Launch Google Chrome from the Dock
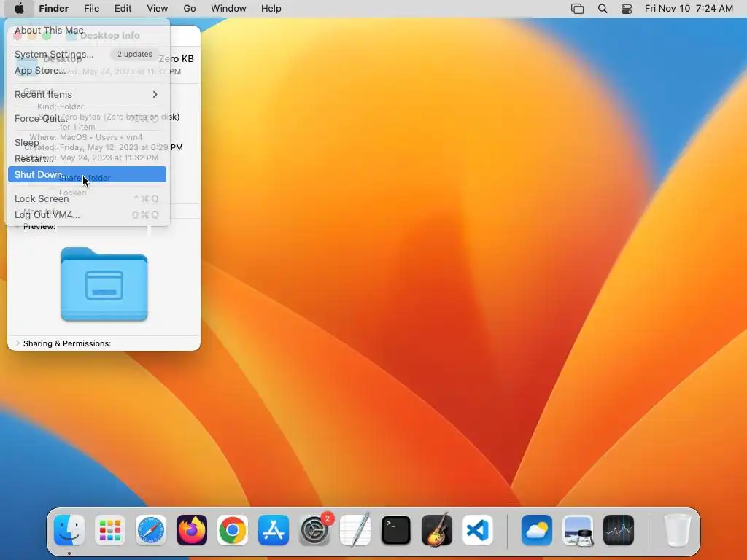 [233, 530]
